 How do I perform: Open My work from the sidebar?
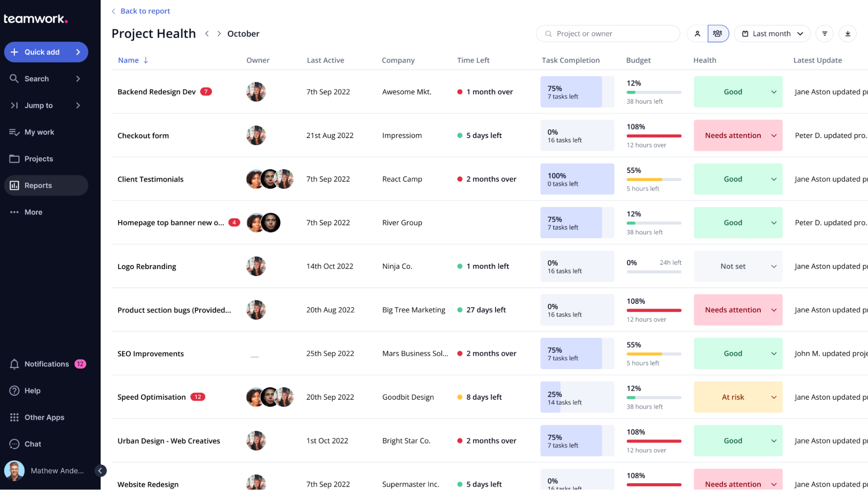click(x=39, y=132)
